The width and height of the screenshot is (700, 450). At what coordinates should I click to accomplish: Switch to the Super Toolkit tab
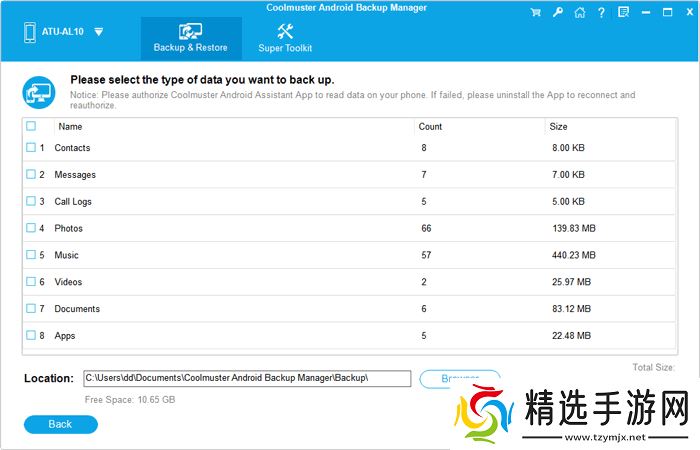[x=285, y=38]
